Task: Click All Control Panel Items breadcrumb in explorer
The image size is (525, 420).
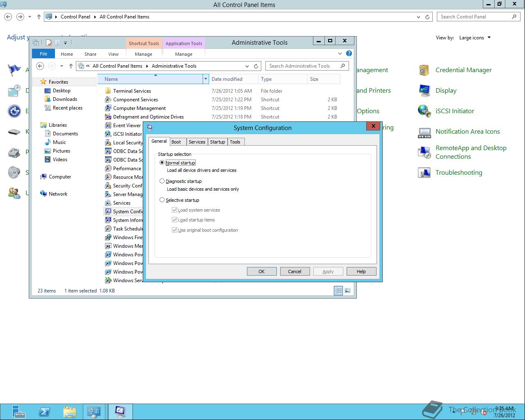Action: pos(117,66)
